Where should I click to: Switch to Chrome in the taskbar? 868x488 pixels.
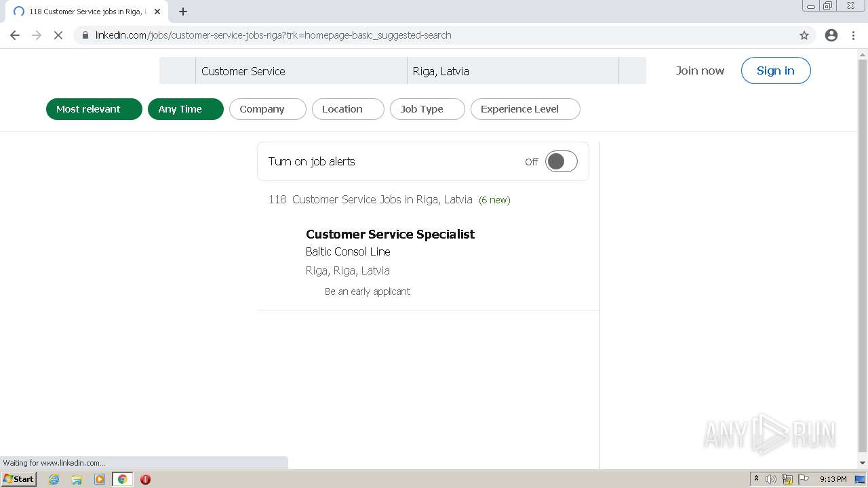(122, 479)
